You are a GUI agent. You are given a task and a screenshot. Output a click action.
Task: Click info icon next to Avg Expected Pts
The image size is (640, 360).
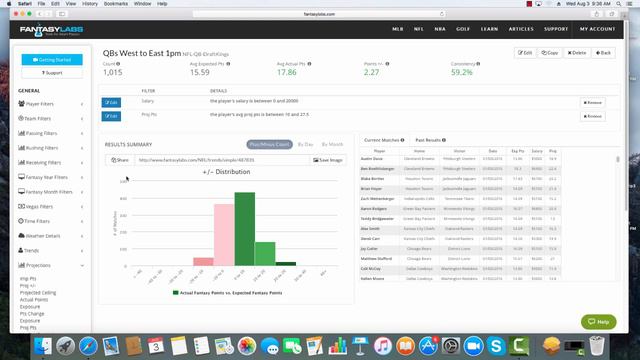(228, 64)
